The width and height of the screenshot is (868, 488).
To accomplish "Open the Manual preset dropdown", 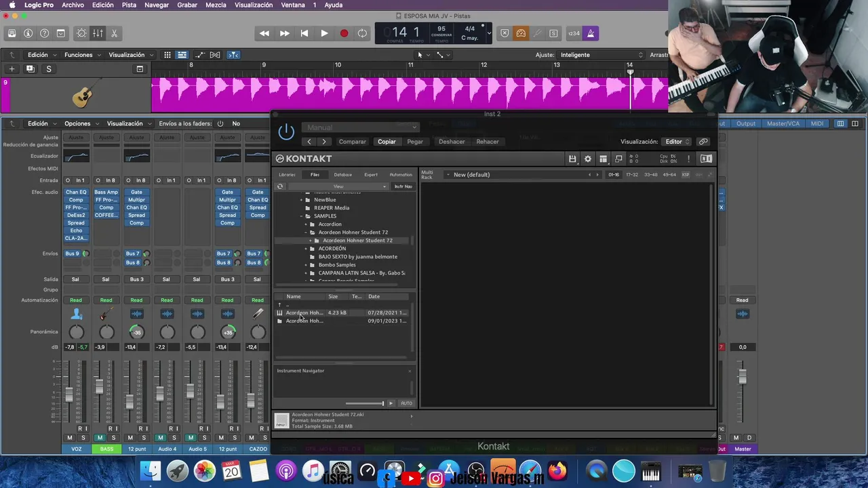I will [359, 127].
